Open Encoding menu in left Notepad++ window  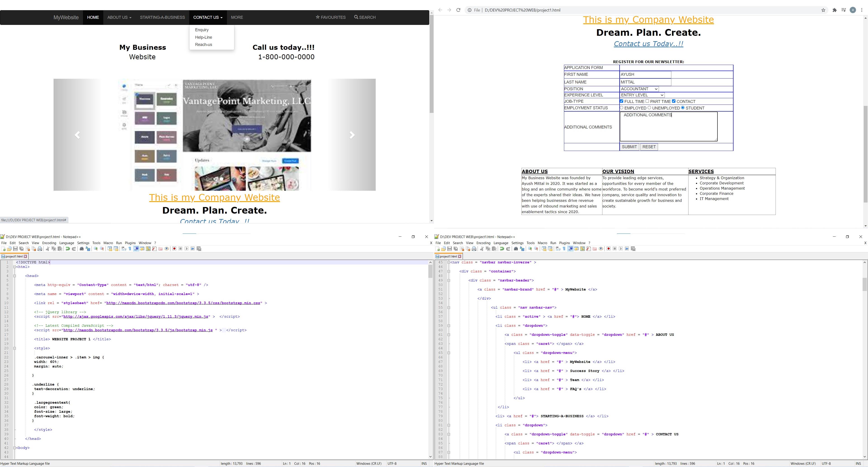(x=49, y=243)
